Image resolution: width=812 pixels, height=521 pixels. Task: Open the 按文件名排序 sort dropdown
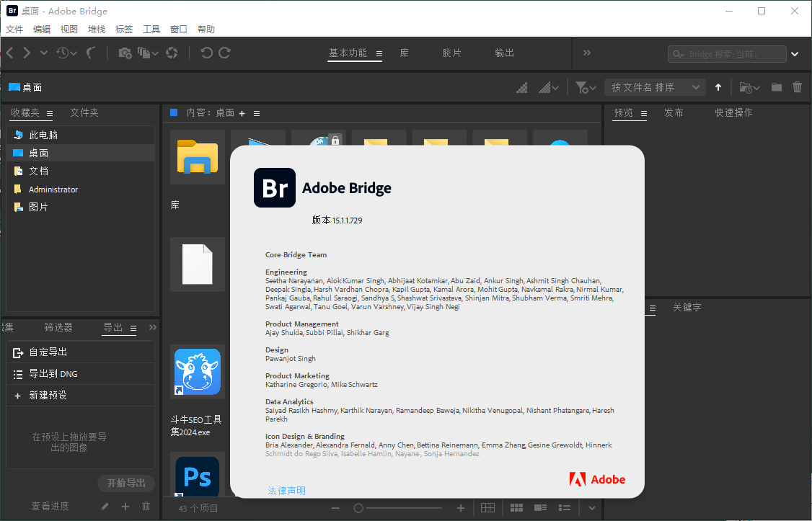point(655,87)
